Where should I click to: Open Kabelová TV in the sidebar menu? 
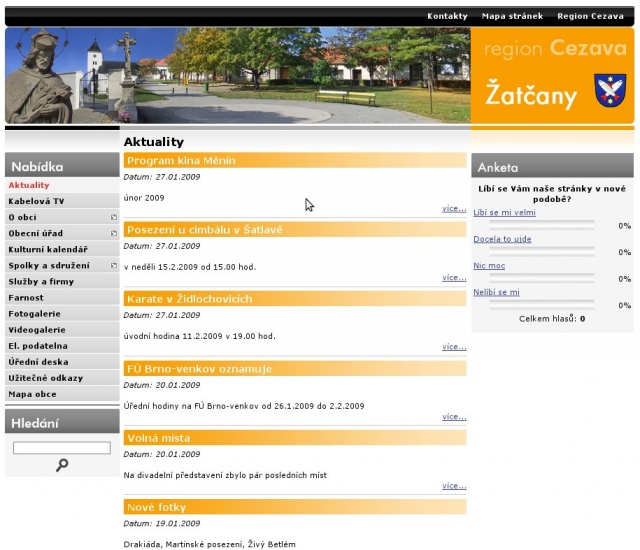[x=36, y=201]
